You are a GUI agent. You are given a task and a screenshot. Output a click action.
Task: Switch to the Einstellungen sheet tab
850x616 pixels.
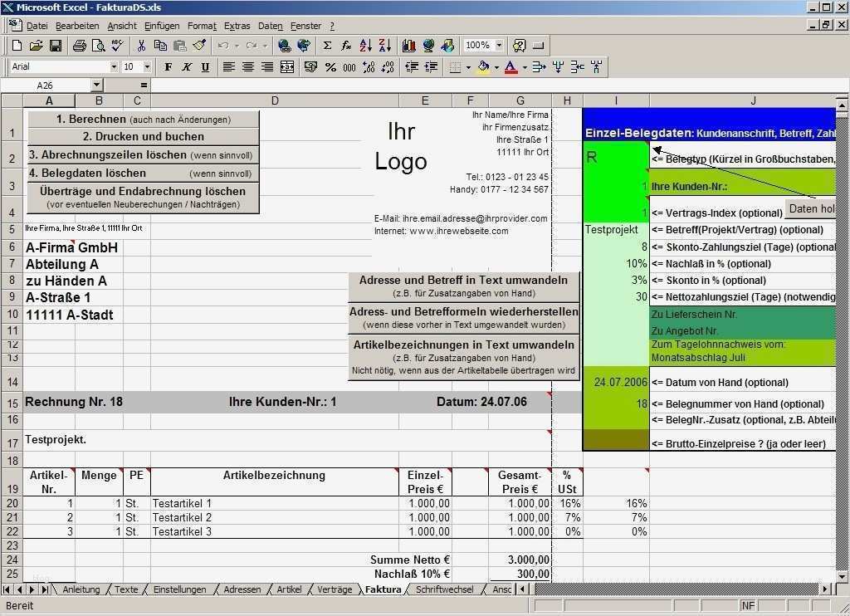tap(180, 589)
